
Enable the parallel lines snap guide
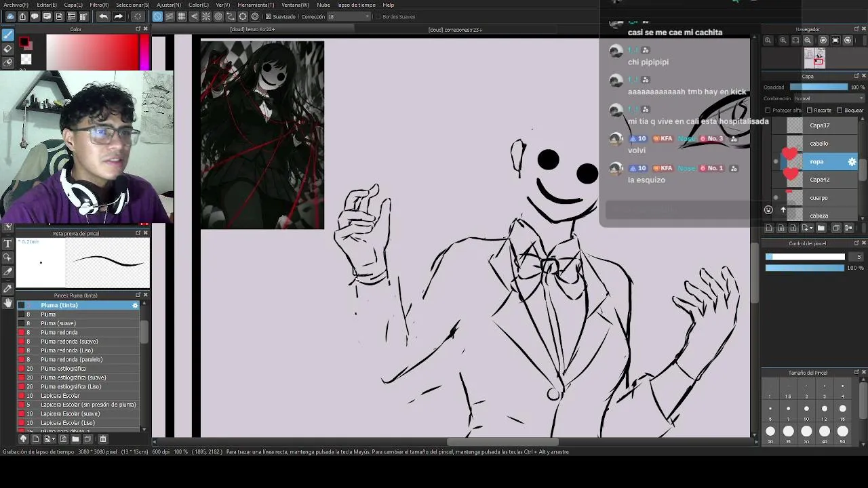pyautogui.click(x=170, y=16)
